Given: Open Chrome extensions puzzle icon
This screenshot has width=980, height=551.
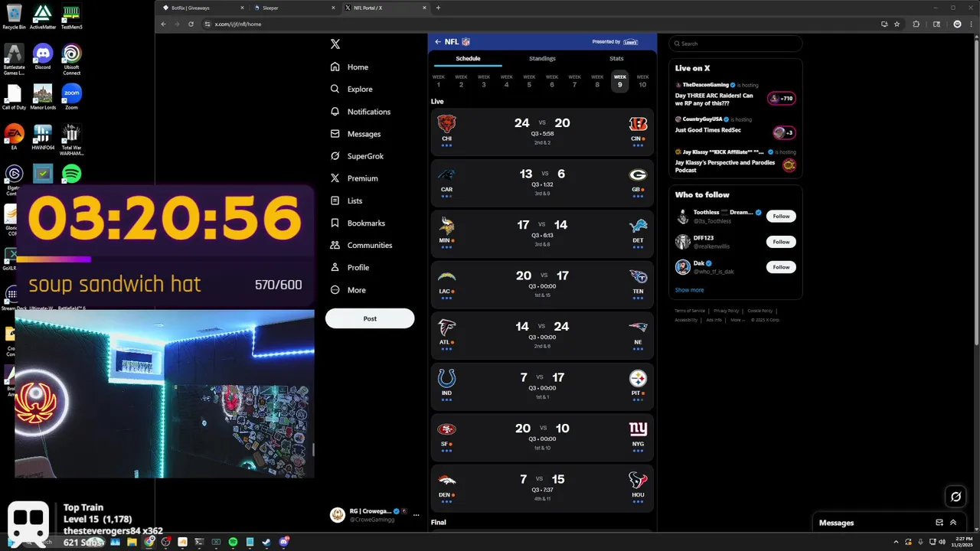Looking at the screenshot, I should 916,24.
